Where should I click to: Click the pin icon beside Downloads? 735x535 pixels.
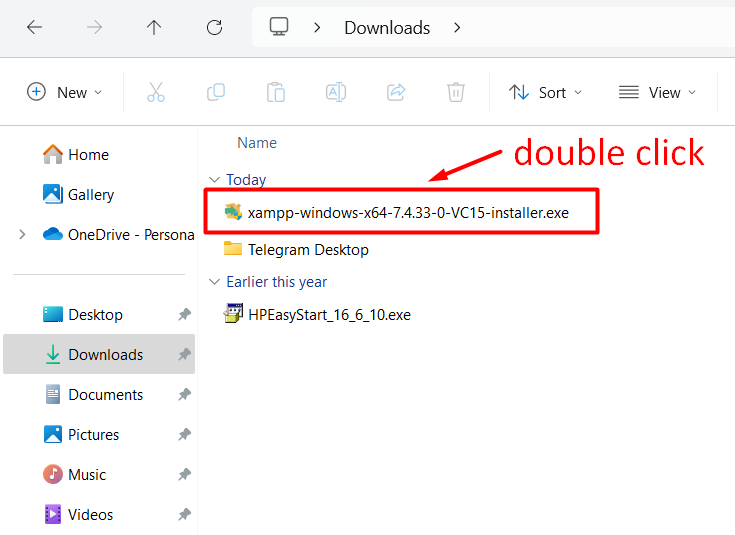pos(184,354)
